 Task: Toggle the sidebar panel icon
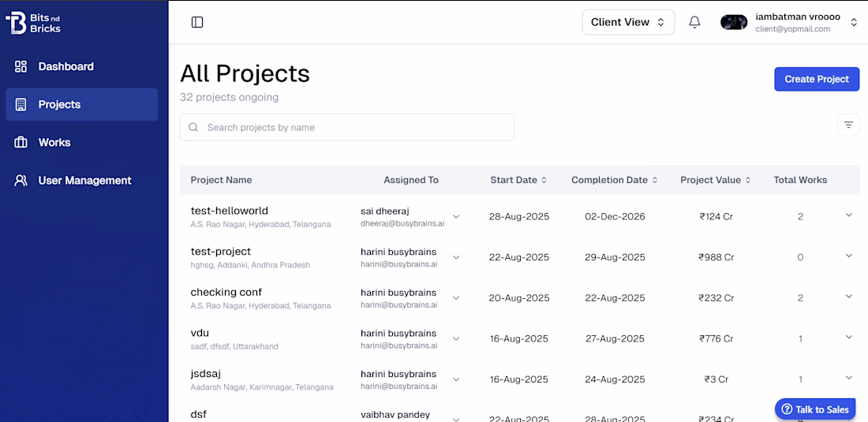[x=197, y=22]
